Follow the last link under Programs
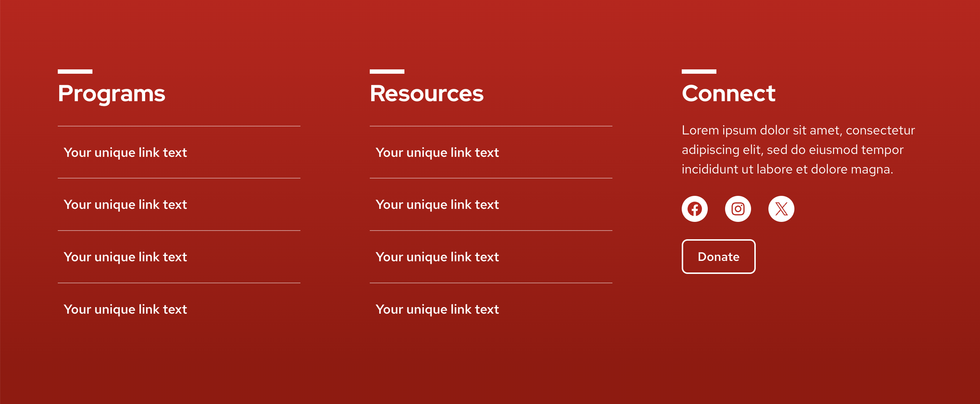The height and width of the screenshot is (404, 980). (125, 309)
